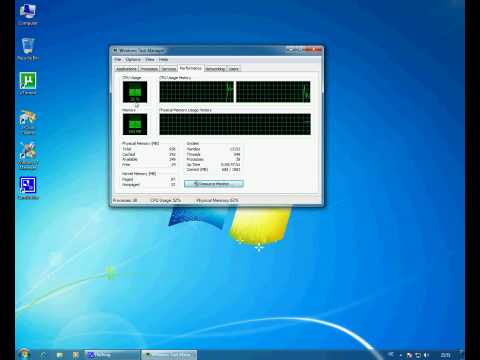480x360 pixels.
Task: Click the Task Manager taskbar button
Action: point(169,355)
